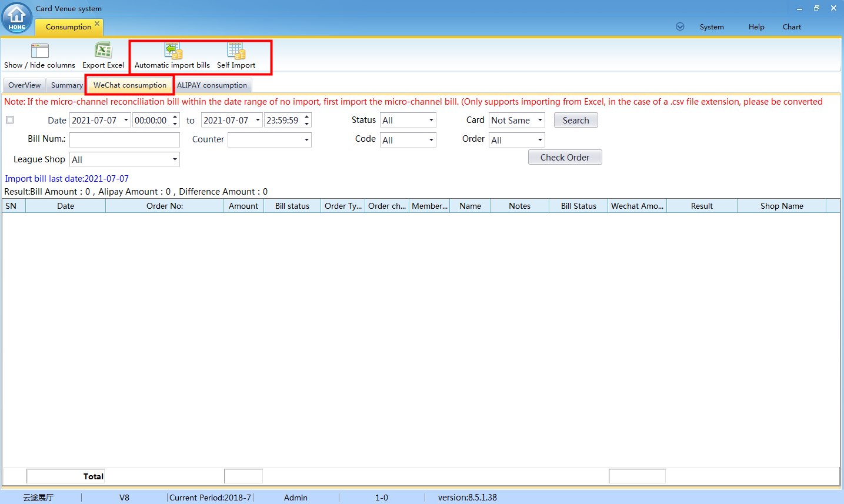Screen dimensions: 844x504
Task: Toggle the Date filter checkbox
Action: click(x=9, y=120)
